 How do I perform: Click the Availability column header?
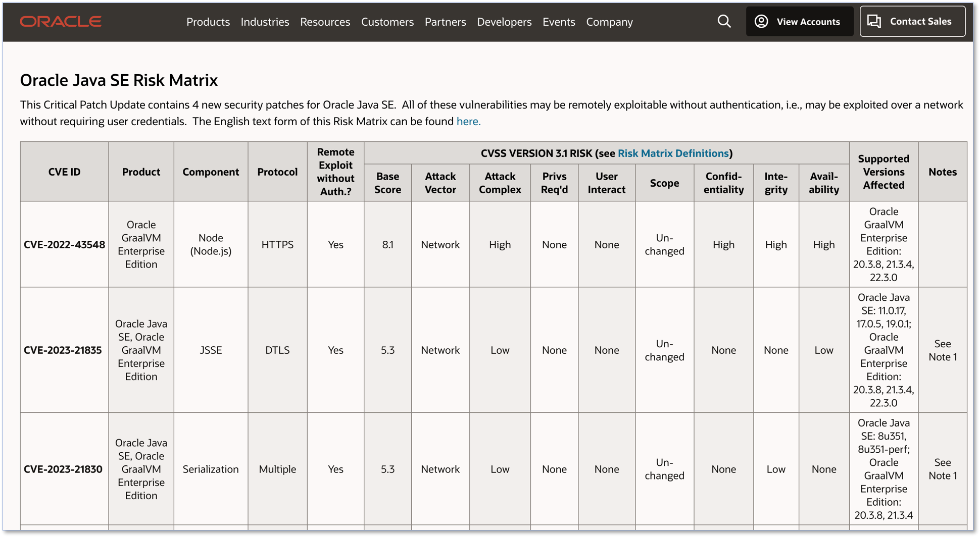click(823, 183)
